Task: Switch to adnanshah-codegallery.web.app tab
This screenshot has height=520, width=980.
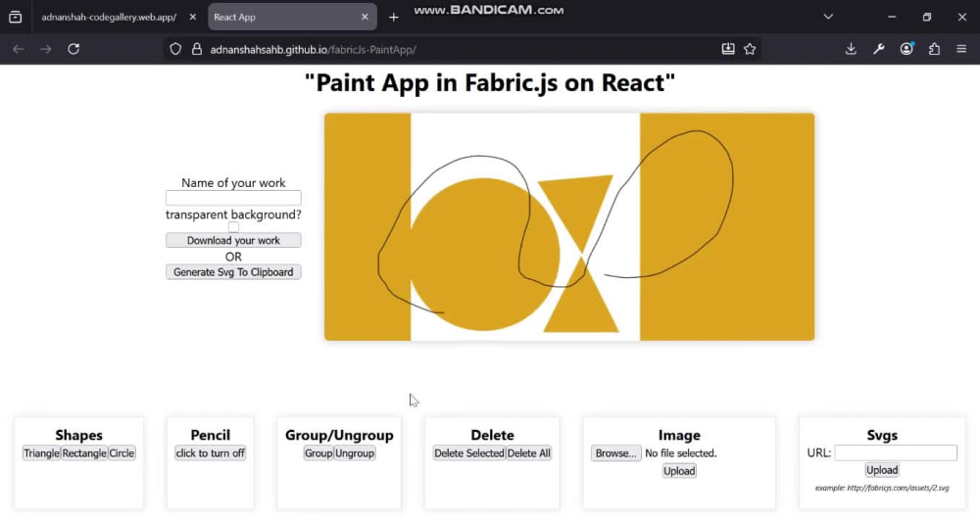Action: pyautogui.click(x=109, y=17)
